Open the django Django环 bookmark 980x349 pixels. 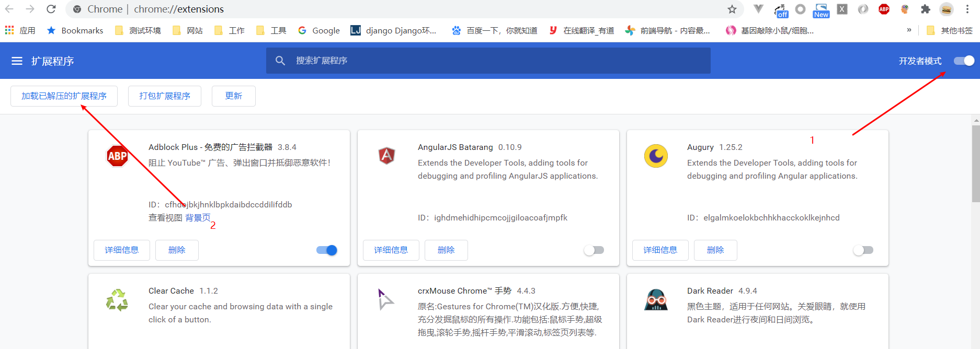click(x=393, y=30)
